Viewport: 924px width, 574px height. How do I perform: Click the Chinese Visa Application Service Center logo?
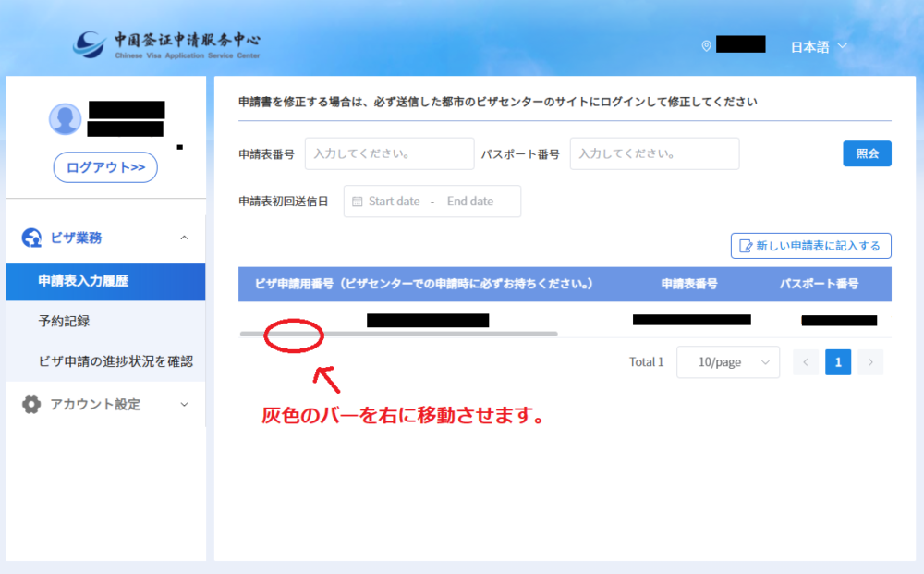coord(166,44)
